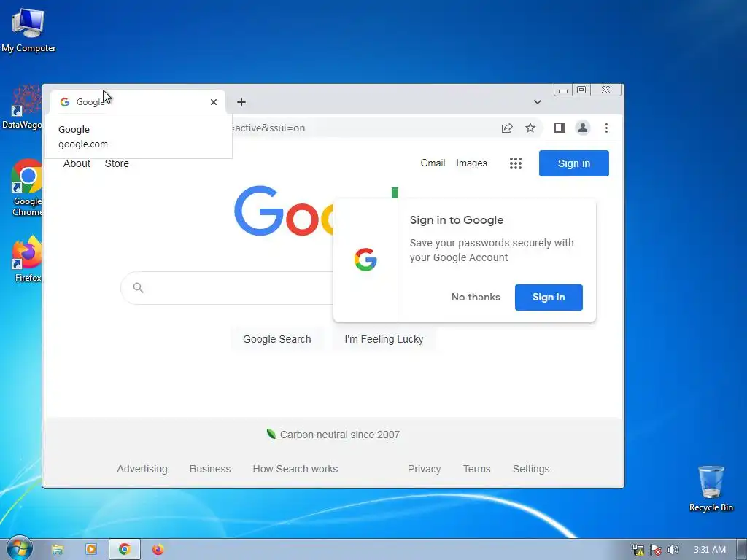This screenshot has height=560, width=747.
Task: Click the Gmail link
Action: [433, 163]
